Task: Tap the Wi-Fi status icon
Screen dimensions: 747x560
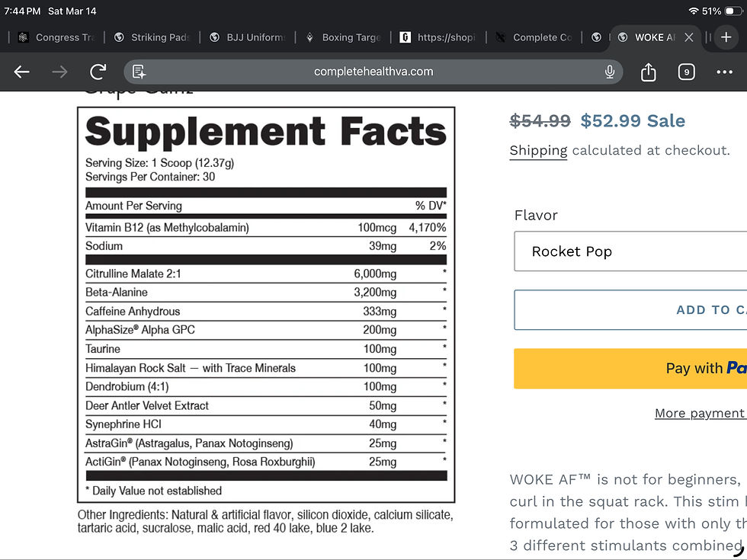Action: [x=694, y=11]
